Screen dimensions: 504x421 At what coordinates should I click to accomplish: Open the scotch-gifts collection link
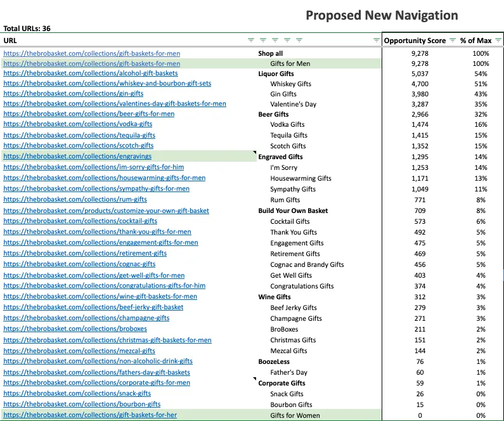[79, 146]
